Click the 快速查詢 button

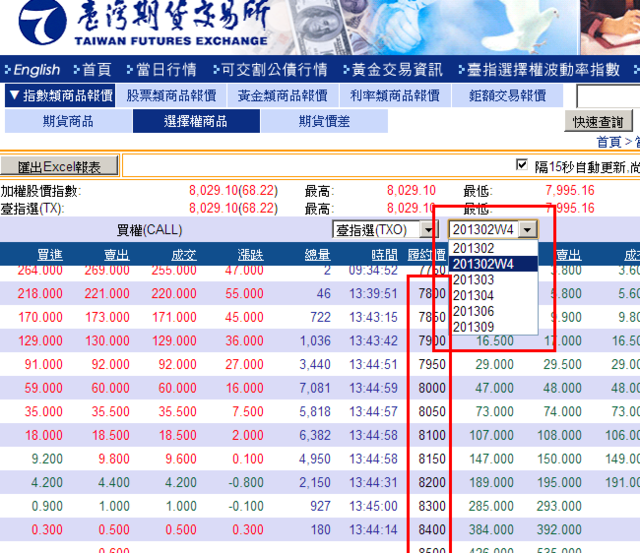pyautogui.click(x=598, y=121)
